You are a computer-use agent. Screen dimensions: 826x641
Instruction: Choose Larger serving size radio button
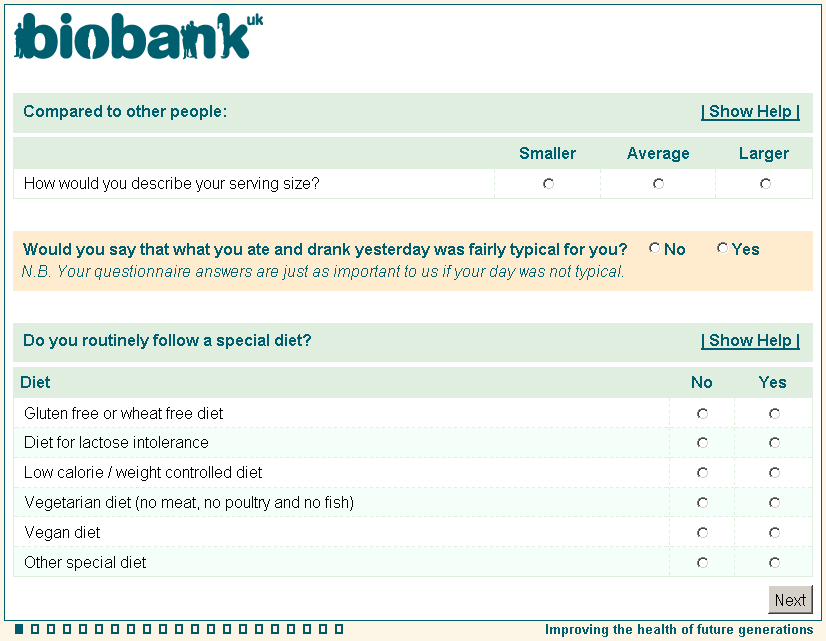765,184
